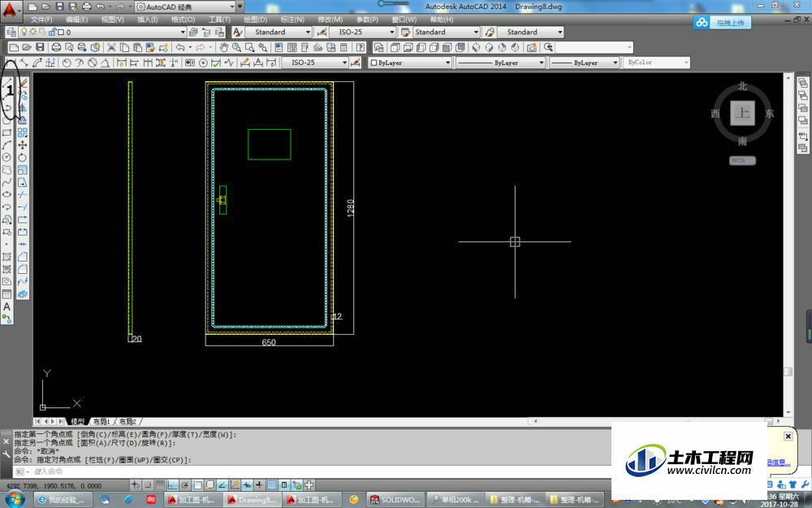The image size is (812, 508).
Task: Click the layer 0 color swatch
Action: [x=61, y=33]
